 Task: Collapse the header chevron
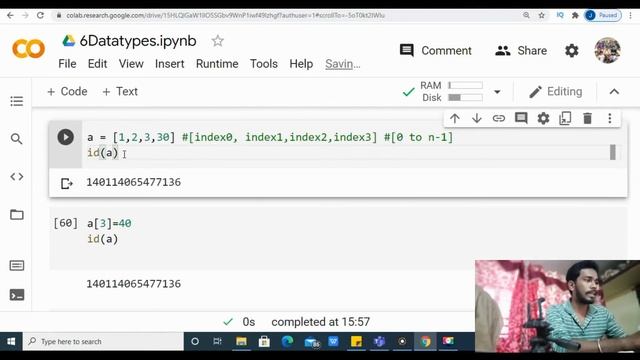614,92
